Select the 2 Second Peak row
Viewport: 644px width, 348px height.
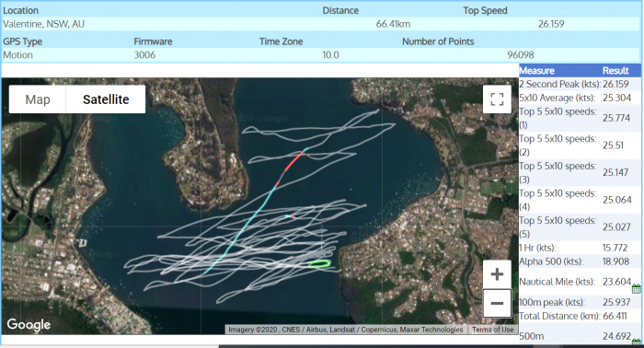[x=580, y=84]
